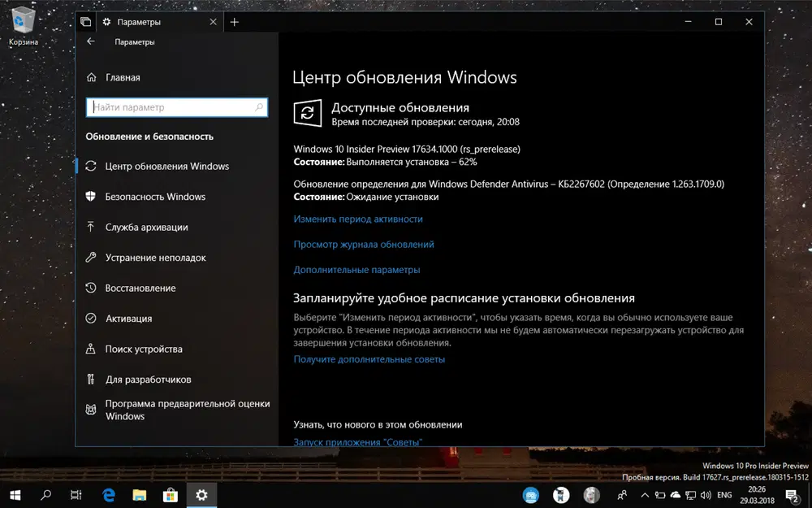The image size is (812, 508).
Task: Go back with the arrow button
Action: (x=91, y=41)
